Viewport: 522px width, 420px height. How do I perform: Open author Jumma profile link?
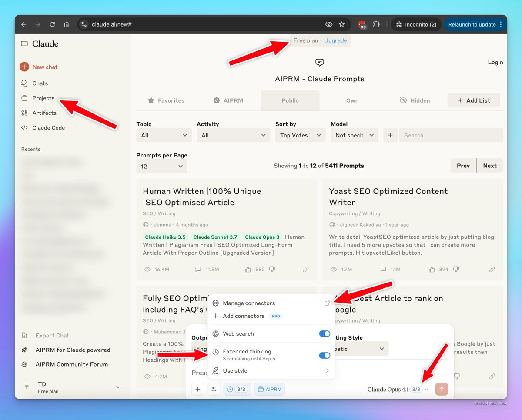pos(162,225)
